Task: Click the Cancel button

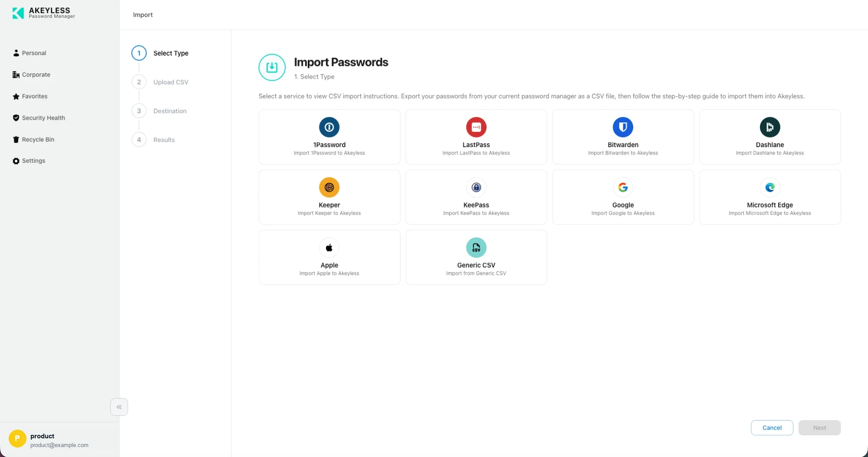Action: click(x=772, y=428)
